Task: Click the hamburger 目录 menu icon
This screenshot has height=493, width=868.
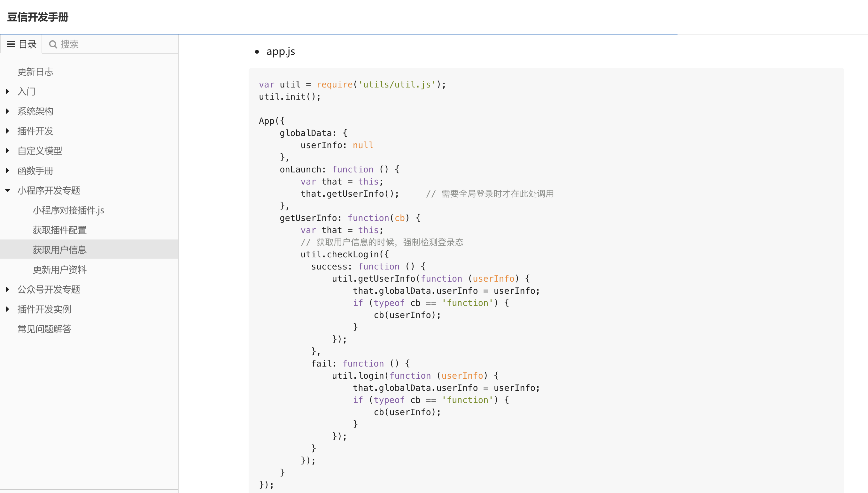Action: pos(11,44)
